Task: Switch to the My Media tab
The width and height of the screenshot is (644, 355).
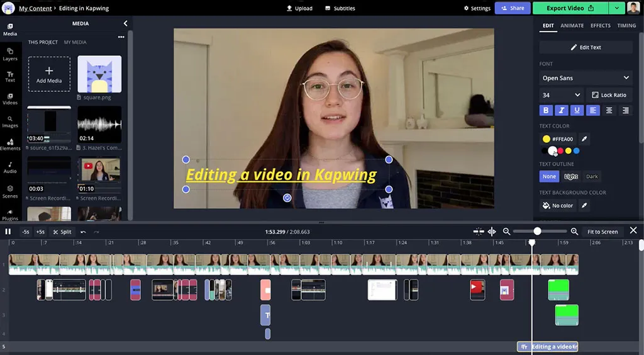Action: click(x=75, y=42)
